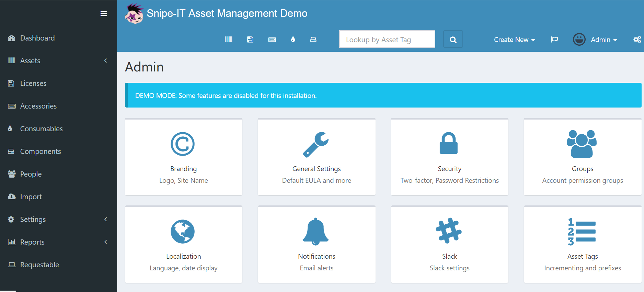The width and height of the screenshot is (644, 292).
Task: Open the Create New dropdown
Action: (x=514, y=40)
